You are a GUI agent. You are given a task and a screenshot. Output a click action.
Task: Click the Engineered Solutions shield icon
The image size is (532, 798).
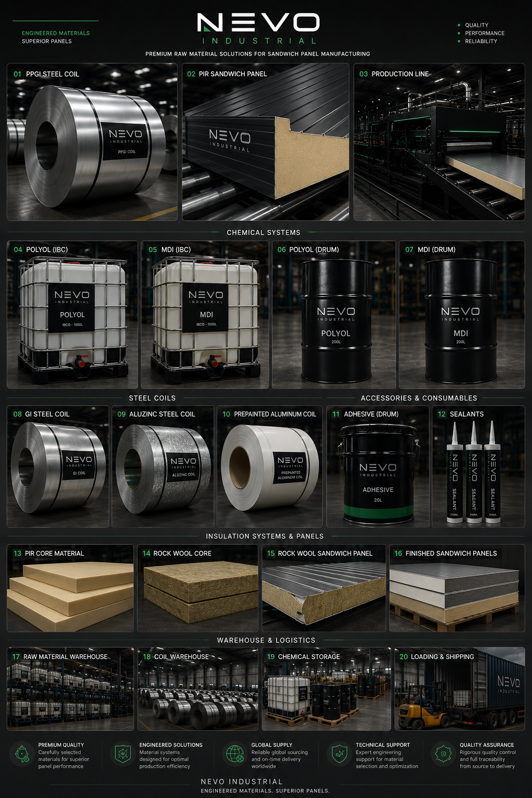point(123,754)
